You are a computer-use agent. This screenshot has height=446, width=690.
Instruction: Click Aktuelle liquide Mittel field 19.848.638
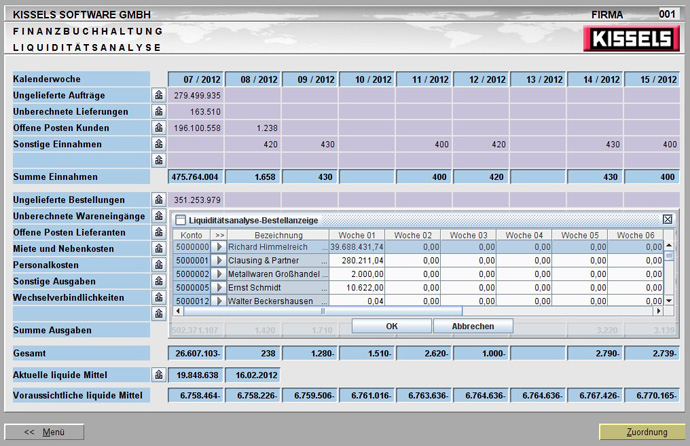[195, 375]
